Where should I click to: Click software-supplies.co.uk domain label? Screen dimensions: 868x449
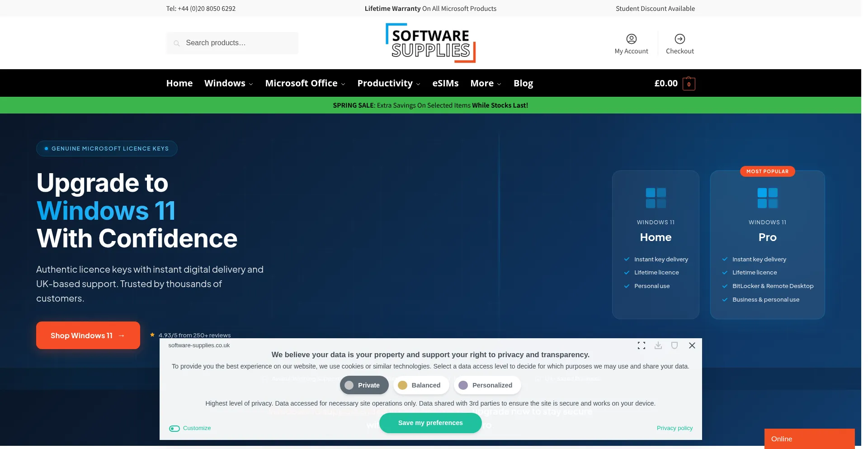199,345
